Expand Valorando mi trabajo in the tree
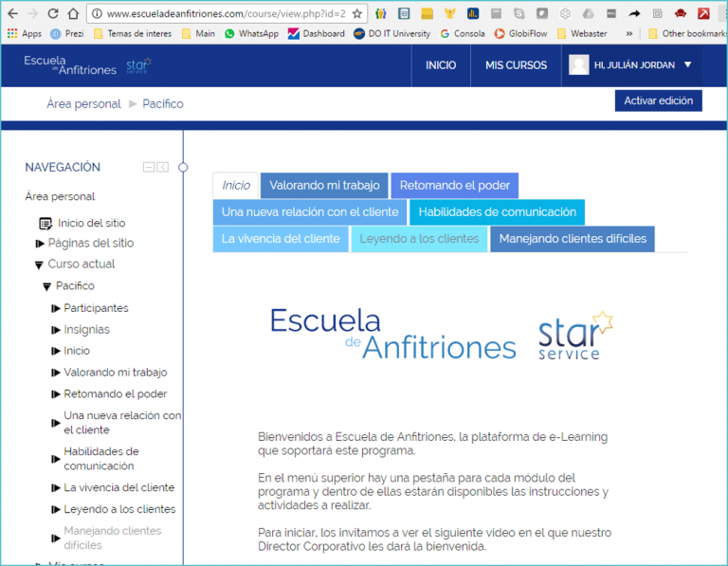This screenshot has height=566, width=728. coord(56,373)
